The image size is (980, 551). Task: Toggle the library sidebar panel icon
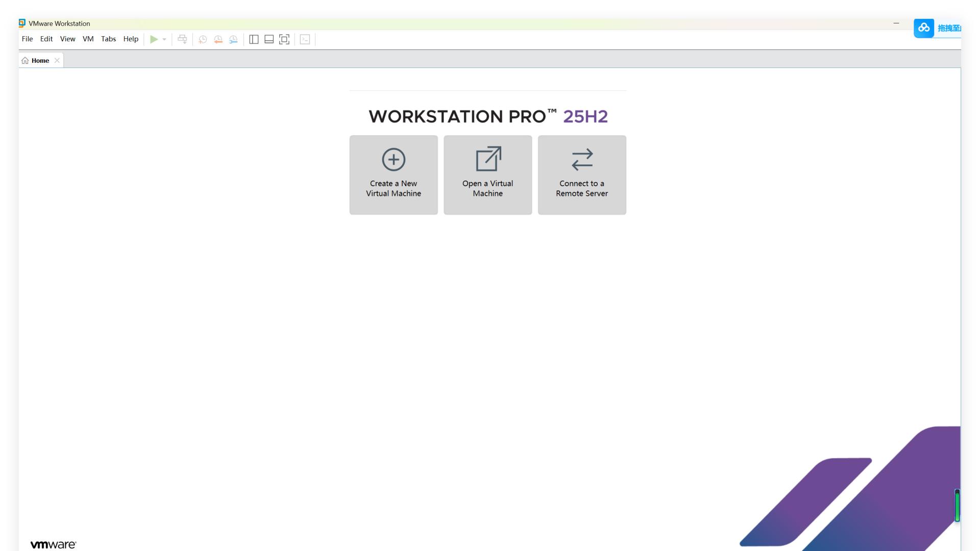(x=254, y=39)
